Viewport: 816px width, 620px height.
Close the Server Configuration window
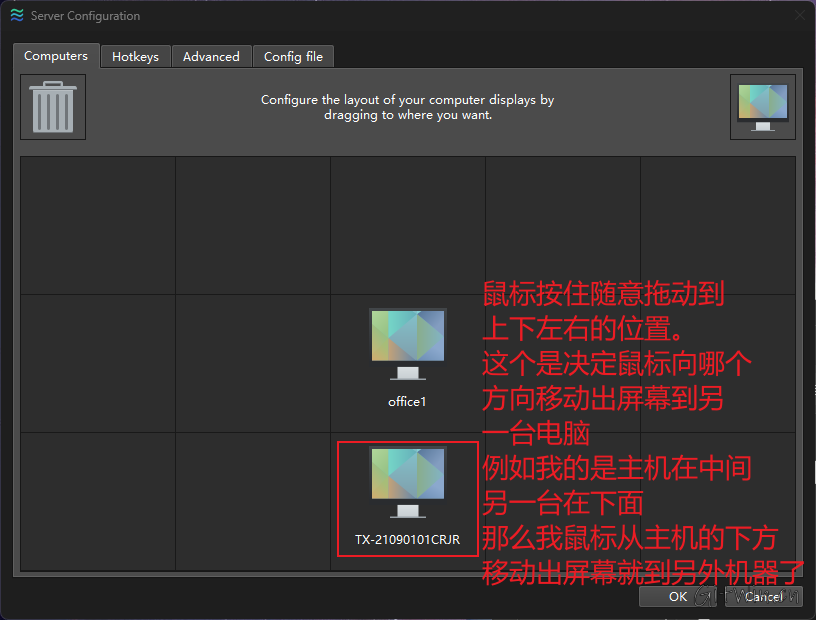point(799,16)
